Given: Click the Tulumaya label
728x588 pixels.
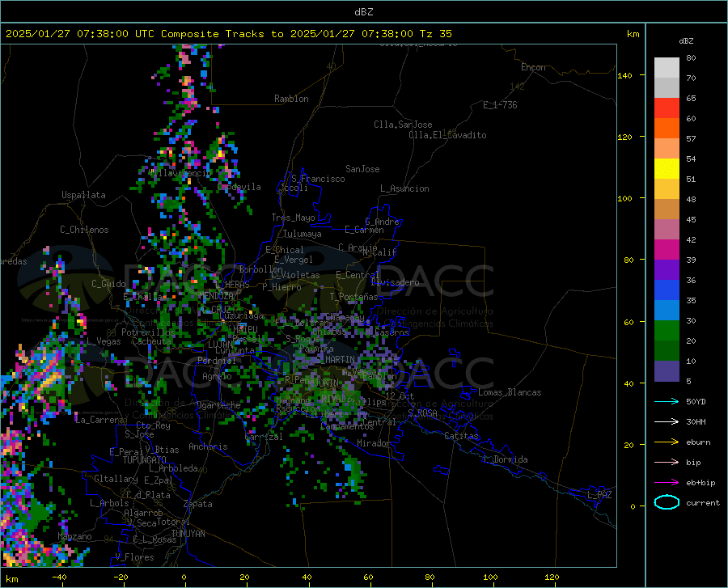Looking at the screenshot, I should click(x=303, y=234).
